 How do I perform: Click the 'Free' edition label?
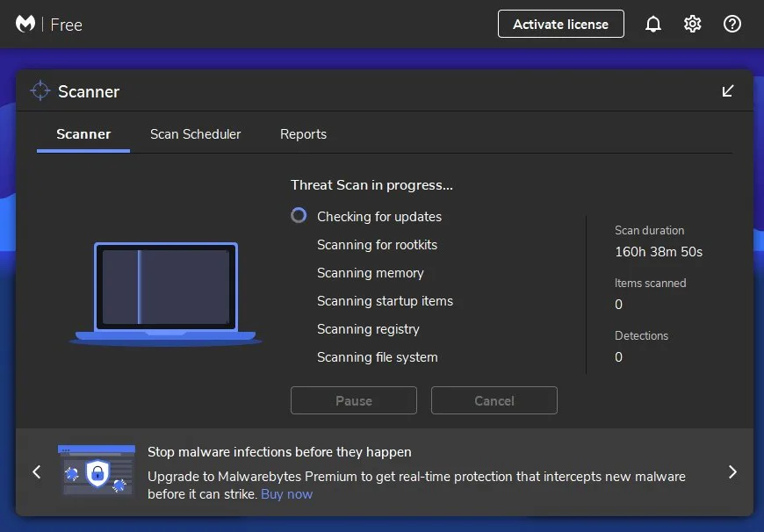66,25
